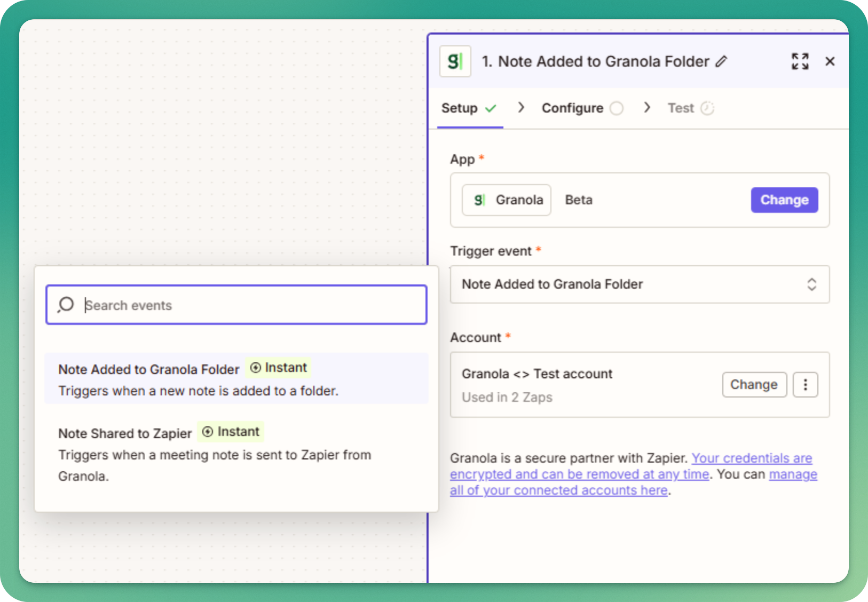Close the step editor panel
868x602 pixels.
[830, 61]
